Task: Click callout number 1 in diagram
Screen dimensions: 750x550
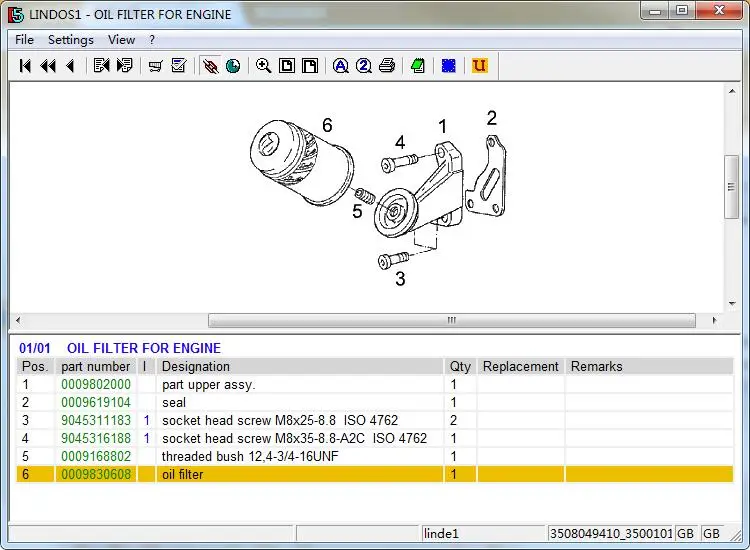Action: (442, 127)
